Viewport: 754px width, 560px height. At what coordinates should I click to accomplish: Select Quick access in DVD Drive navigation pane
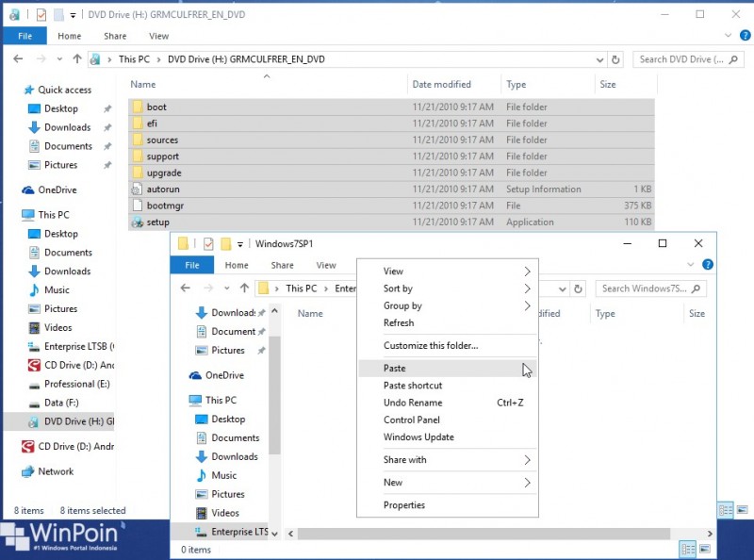tap(64, 90)
